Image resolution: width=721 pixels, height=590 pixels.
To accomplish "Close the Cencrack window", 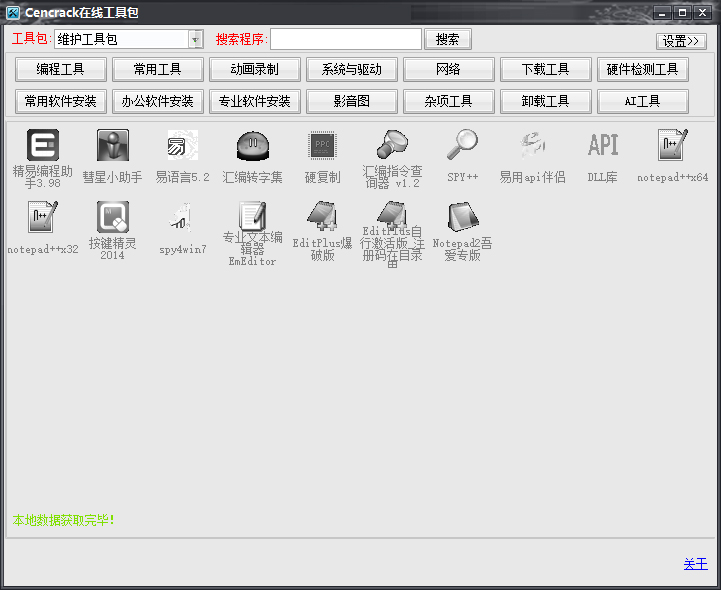I will point(703,12).
